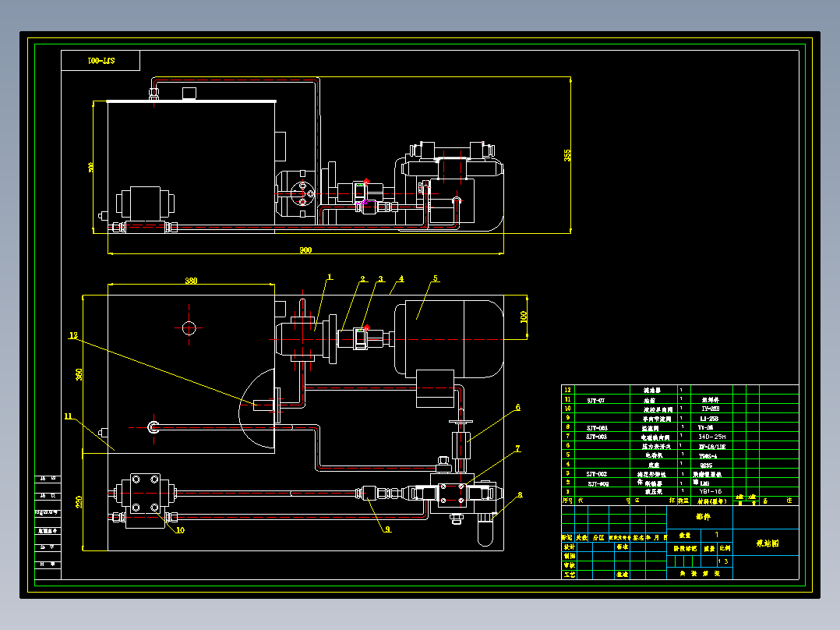Screen dimensions: 840x630
Task: Select SJT-002 code in parts list
Action: click(x=597, y=474)
